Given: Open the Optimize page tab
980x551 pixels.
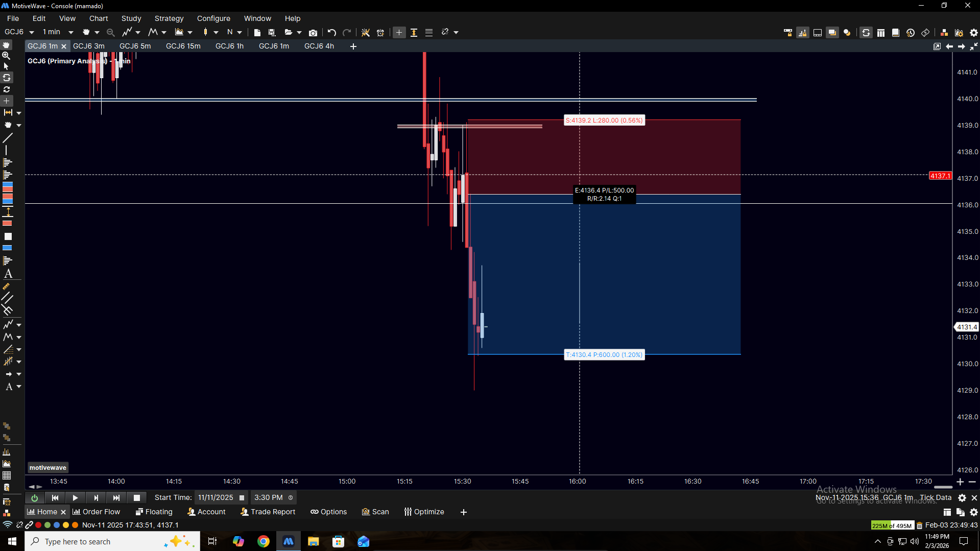Looking at the screenshot, I should (424, 512).
